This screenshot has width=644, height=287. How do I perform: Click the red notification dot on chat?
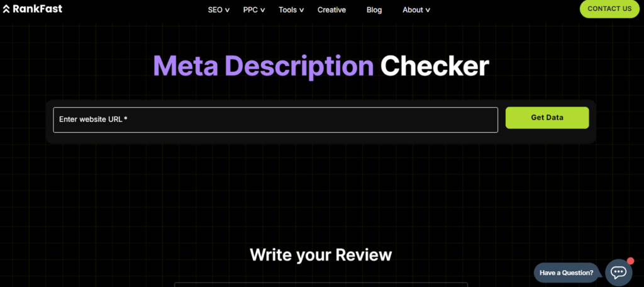pyautogui.click(x=630, y=261)
